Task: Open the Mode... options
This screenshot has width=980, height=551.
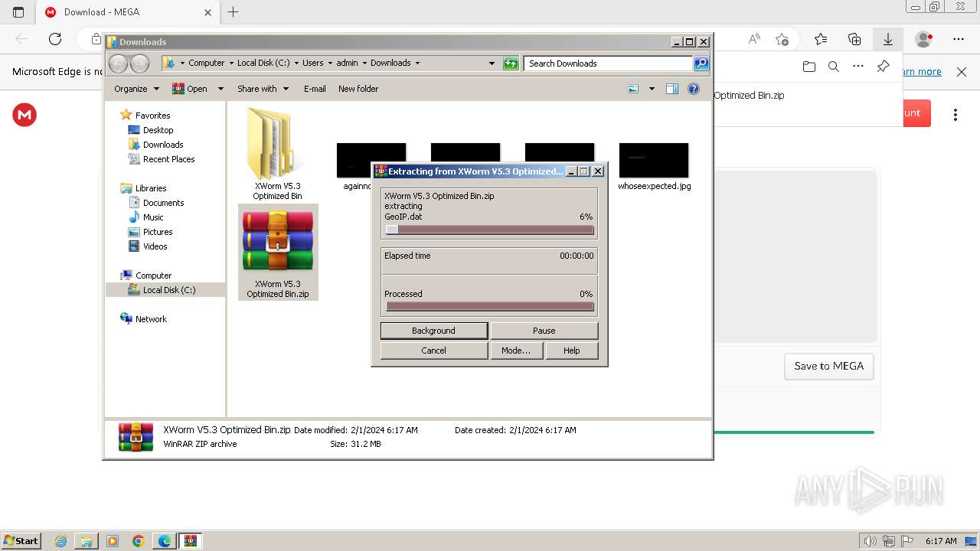Action: click(x=515, y=350)
